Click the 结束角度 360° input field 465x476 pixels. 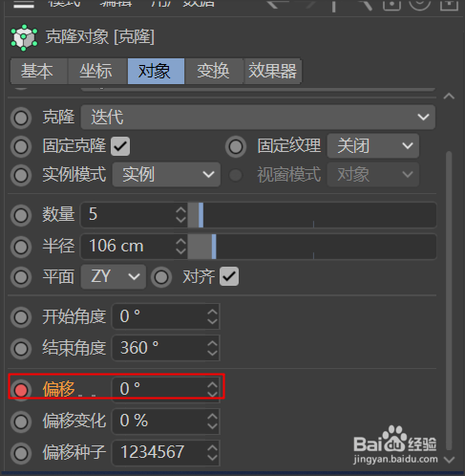tap(166, 348)
